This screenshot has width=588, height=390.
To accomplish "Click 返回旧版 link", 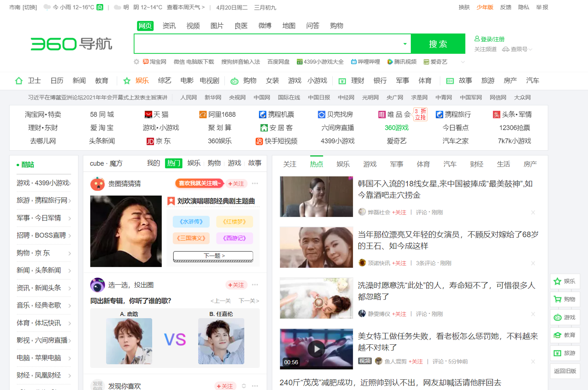I will [x=565, y=371].
